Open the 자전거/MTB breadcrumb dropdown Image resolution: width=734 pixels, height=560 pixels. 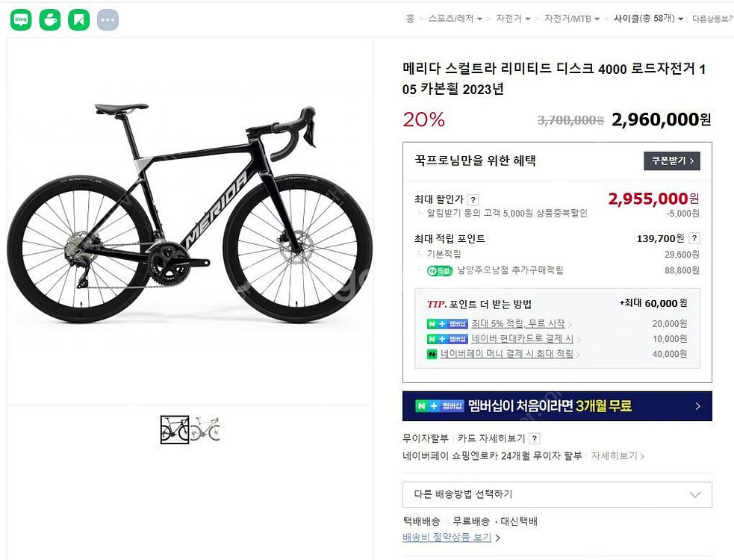click(571, 19)
